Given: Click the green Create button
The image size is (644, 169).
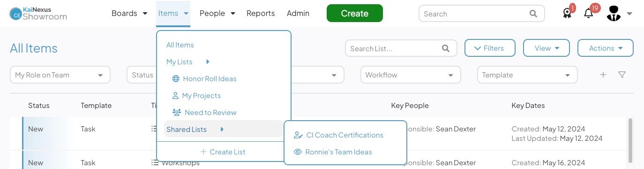Looking at the screenshot, I should (x=355, y=13).
